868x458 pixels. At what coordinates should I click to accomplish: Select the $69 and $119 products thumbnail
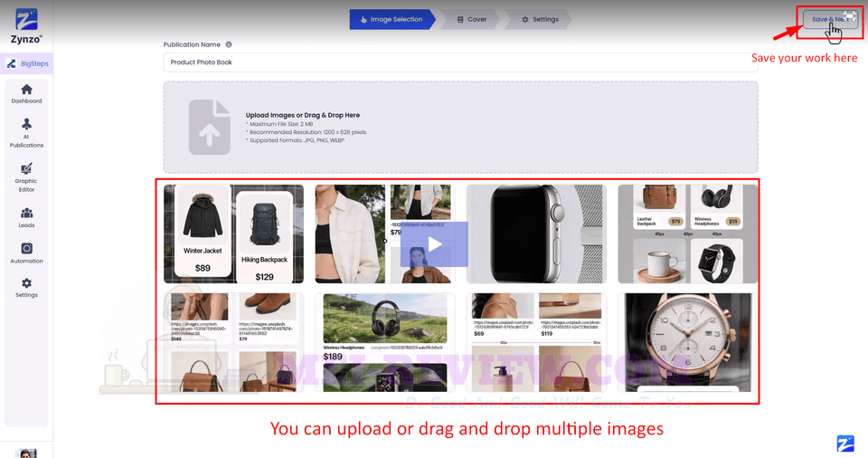click(536, 343)
